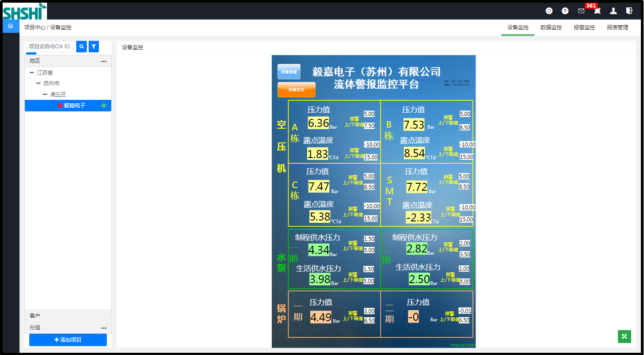The height and width of the screenshot is (355, 644).
Task: Click the A栋 pressure limit field showing 7.50
Action: [369, 126]
